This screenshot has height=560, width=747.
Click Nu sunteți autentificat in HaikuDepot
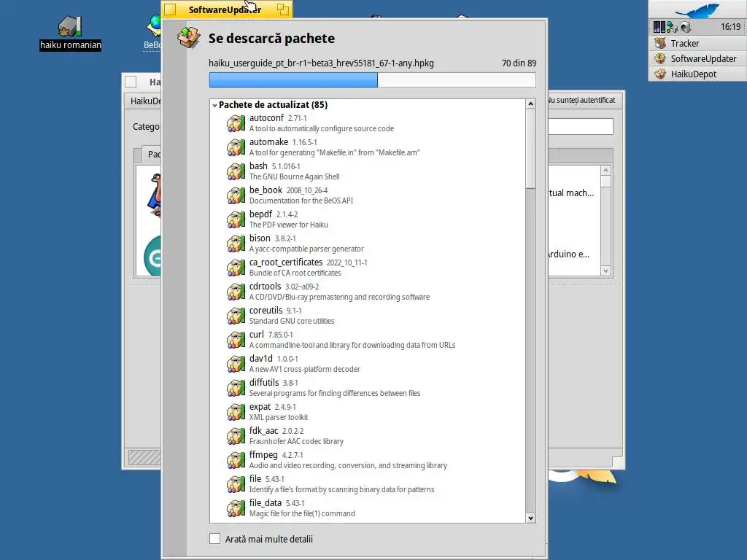(581, 100)
